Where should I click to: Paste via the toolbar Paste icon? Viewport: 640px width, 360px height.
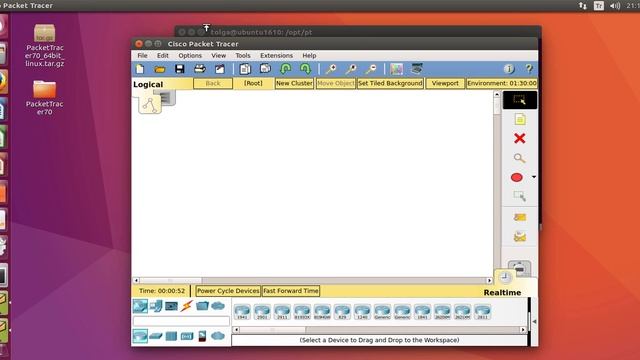point(265,69)
